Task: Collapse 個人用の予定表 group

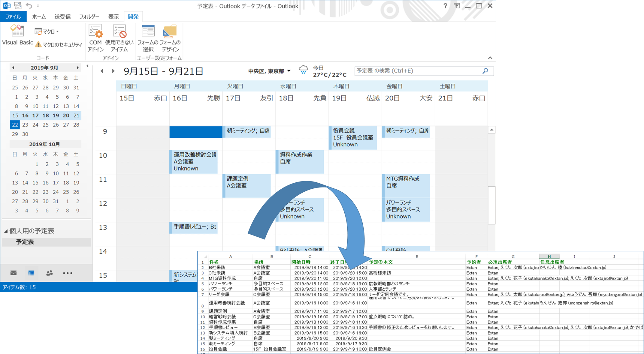Action: [x=6, y=231]
